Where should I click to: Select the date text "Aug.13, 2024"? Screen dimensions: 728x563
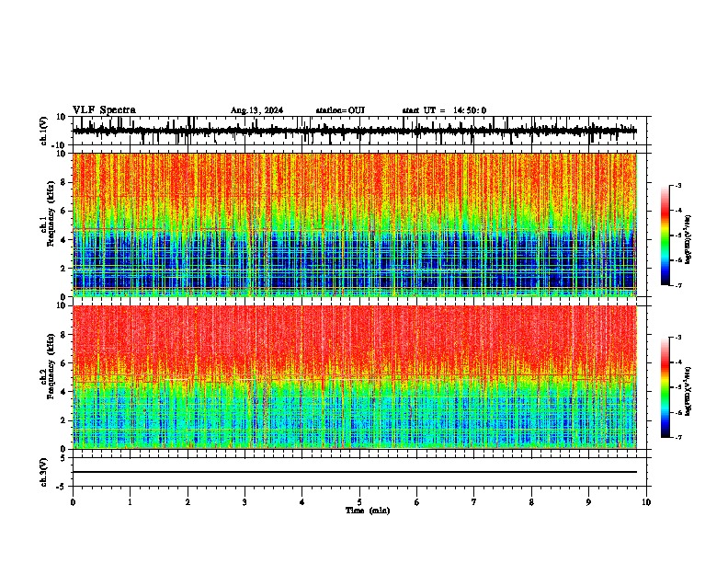pos(256,110)
